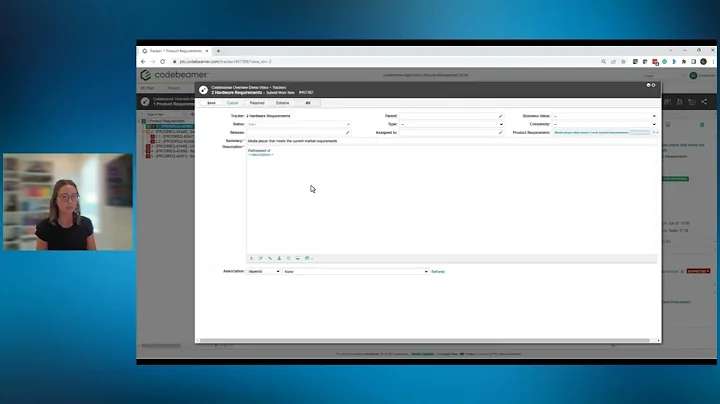
Task: Switch to the Required fields tab
Action: [x=257, y=103]
